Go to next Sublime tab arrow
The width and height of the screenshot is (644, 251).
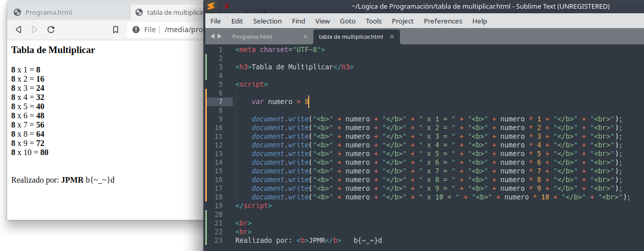(220, 36)
